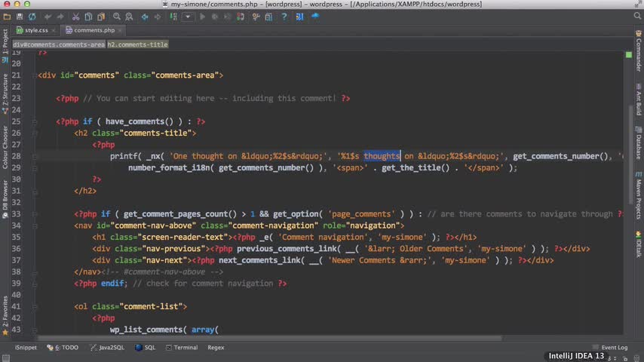Open the Favorites tool window
Viewport: 644px width, 362px height.
coord(5,315)
